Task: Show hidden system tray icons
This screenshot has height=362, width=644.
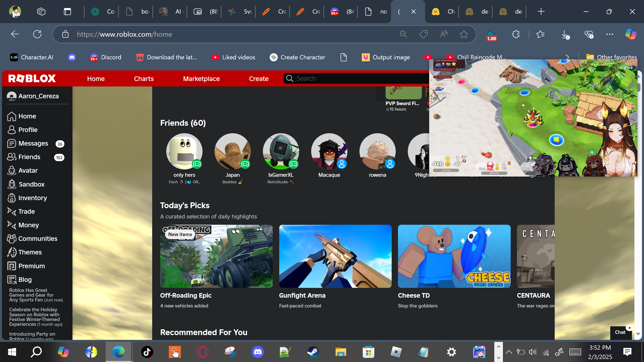Action: point(509,352)
